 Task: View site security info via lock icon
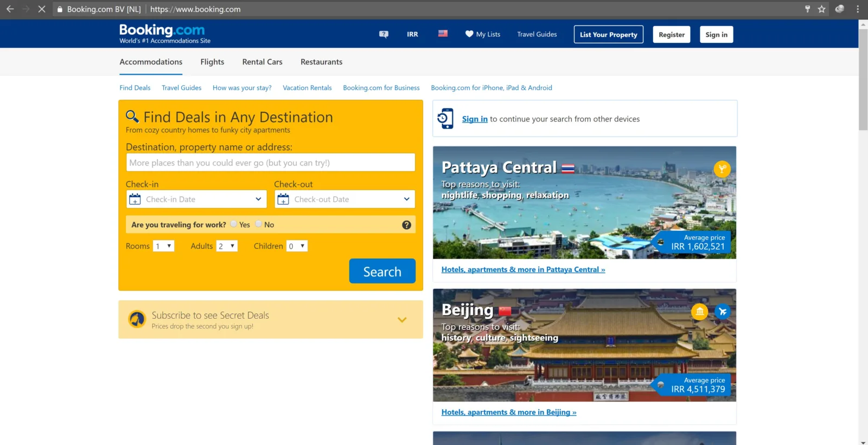point(60,9)
